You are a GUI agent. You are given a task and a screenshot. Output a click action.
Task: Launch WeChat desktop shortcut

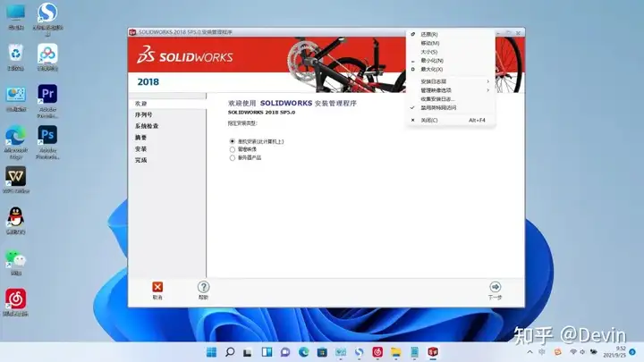point(15,263)
